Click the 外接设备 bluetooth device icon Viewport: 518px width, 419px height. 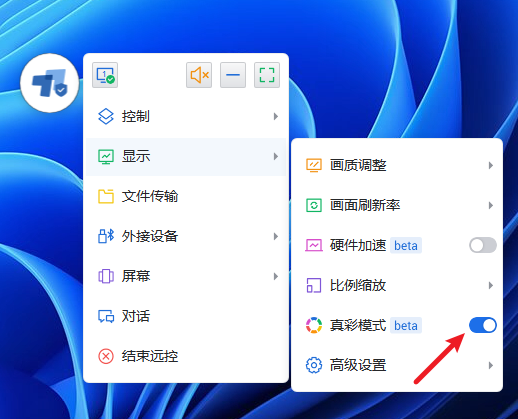click(106, 236)
